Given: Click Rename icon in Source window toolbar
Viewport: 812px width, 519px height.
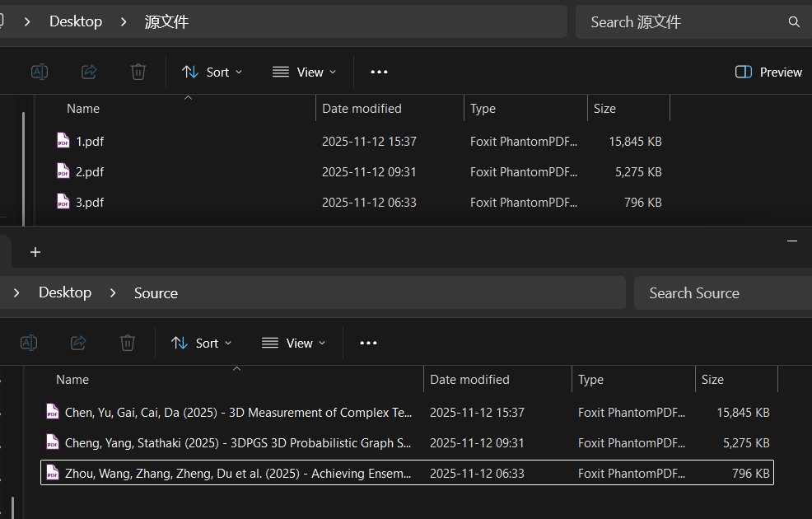Looking at the screenshot, I should tap(29, 343).
